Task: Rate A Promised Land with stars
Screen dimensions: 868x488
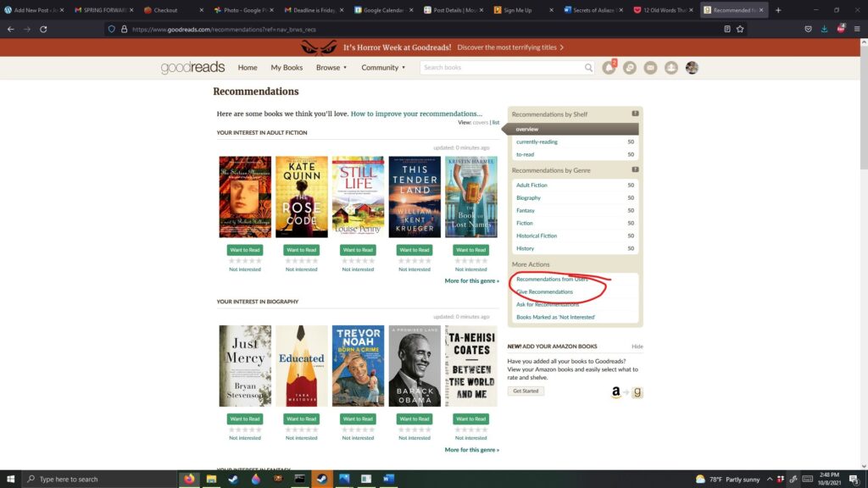Action: (x=415, y=430)
